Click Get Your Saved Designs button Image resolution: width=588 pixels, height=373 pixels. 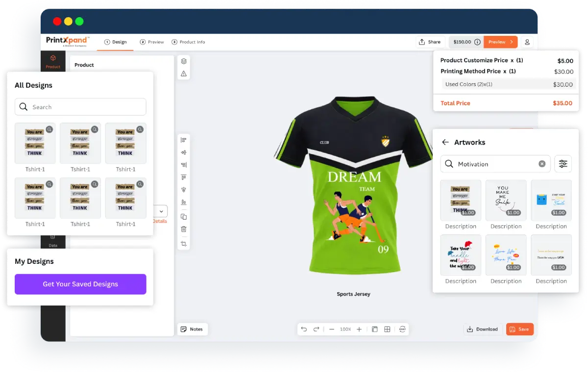[80, 284]
